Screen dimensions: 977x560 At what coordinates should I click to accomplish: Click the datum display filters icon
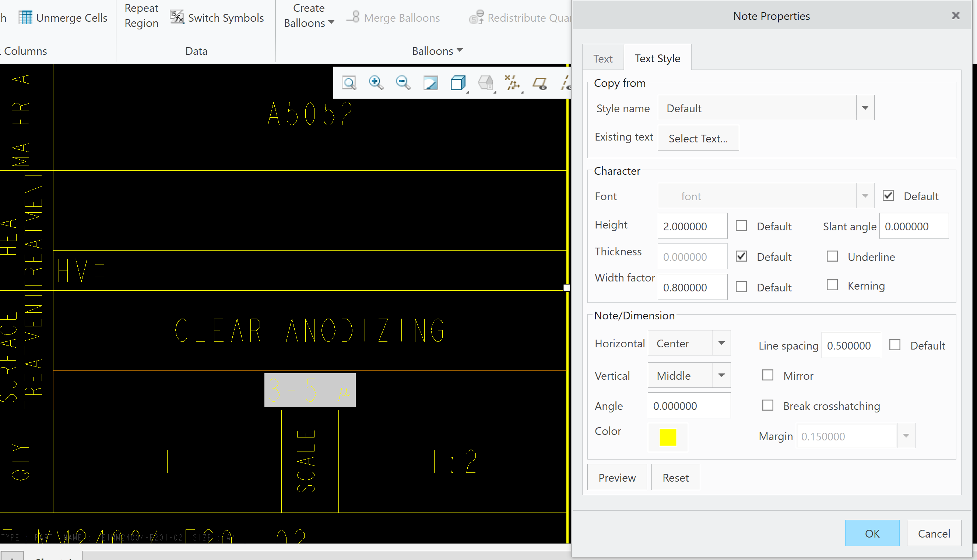tap(512, 83)
